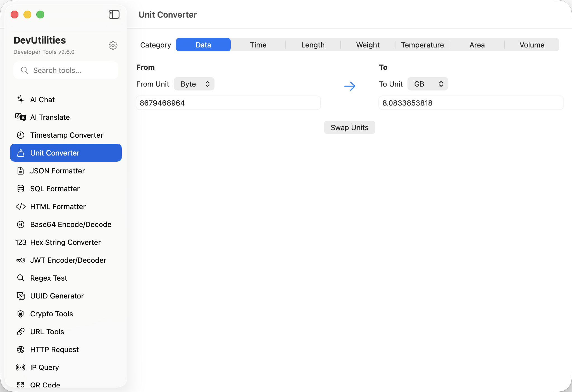Open the Crypto Tools panel
572x392 pixels.
pyautogui.click(x=51, y=314)
